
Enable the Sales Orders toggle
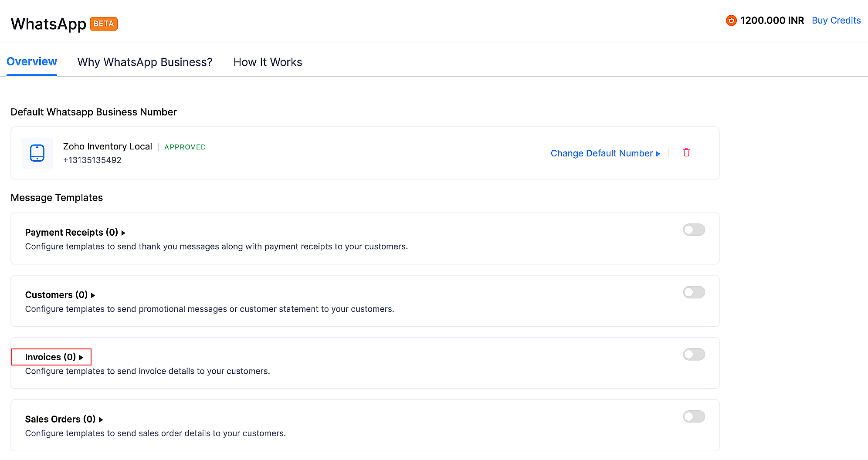pyautogui.click(x=694, y=416)
